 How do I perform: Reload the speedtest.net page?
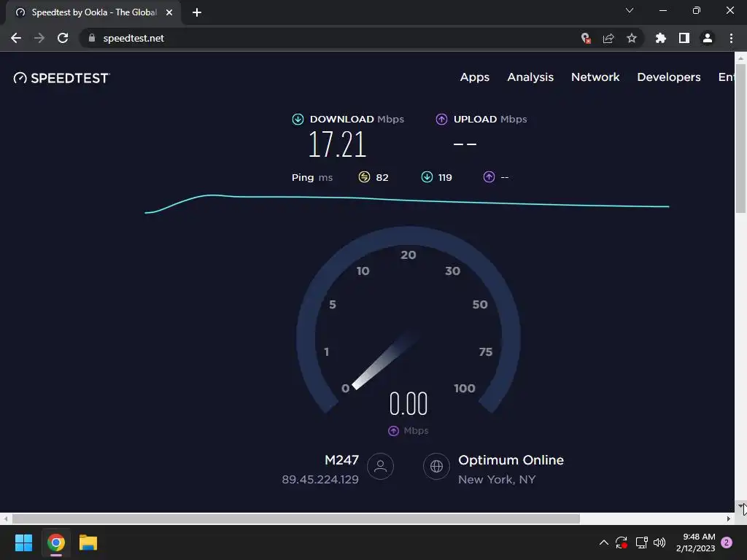click(x=63, y=38)
